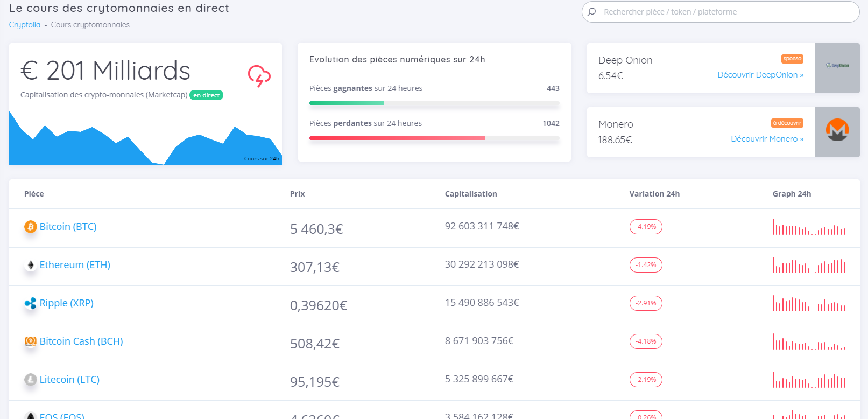The height and width of the screenshot is (419, 868).
Task: Click the Ripple coin logo
Action: 31,303
